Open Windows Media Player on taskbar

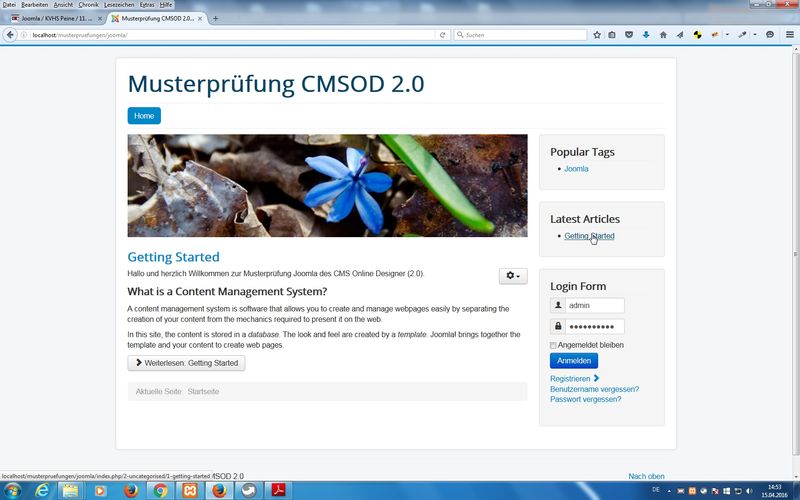pyautogui.click(x=100, y=491)
